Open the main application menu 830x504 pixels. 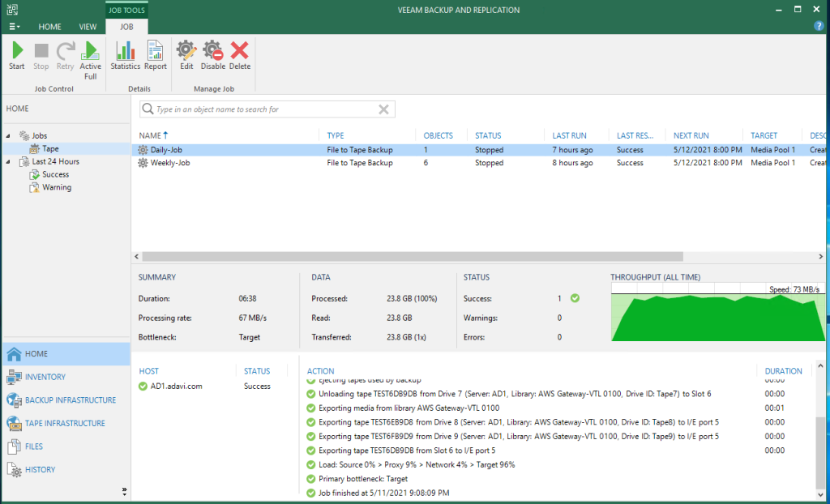coord(15,27)
